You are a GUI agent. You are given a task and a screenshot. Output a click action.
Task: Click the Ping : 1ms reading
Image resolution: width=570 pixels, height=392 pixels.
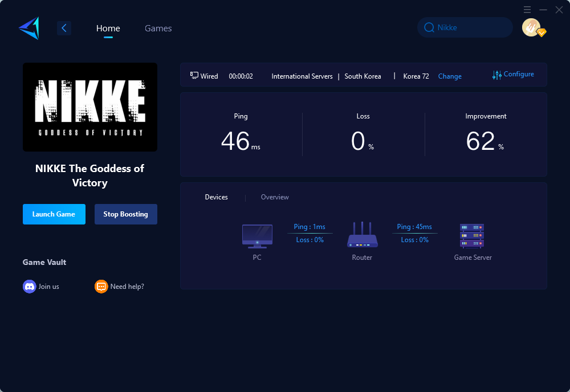click(310, 227)
